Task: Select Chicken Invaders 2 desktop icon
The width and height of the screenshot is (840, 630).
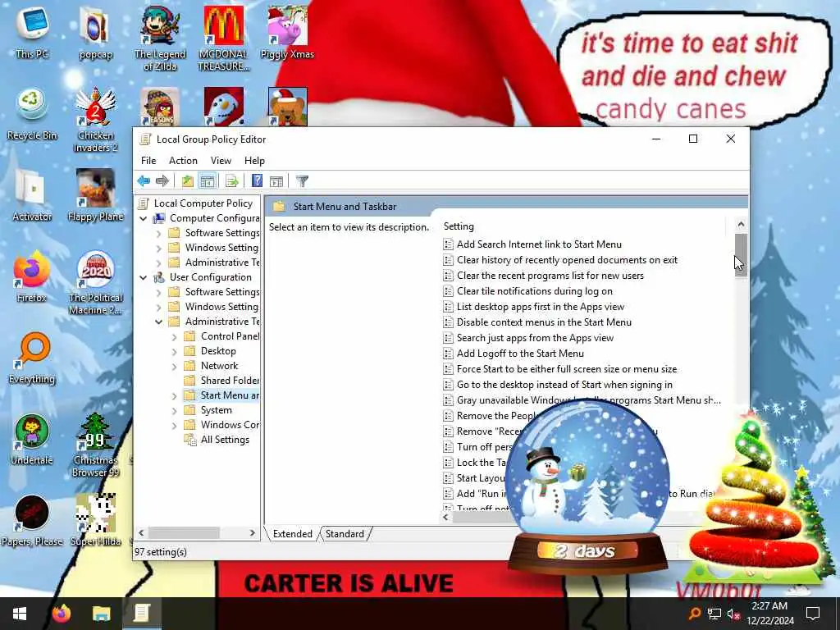Action: coord(95,119)
